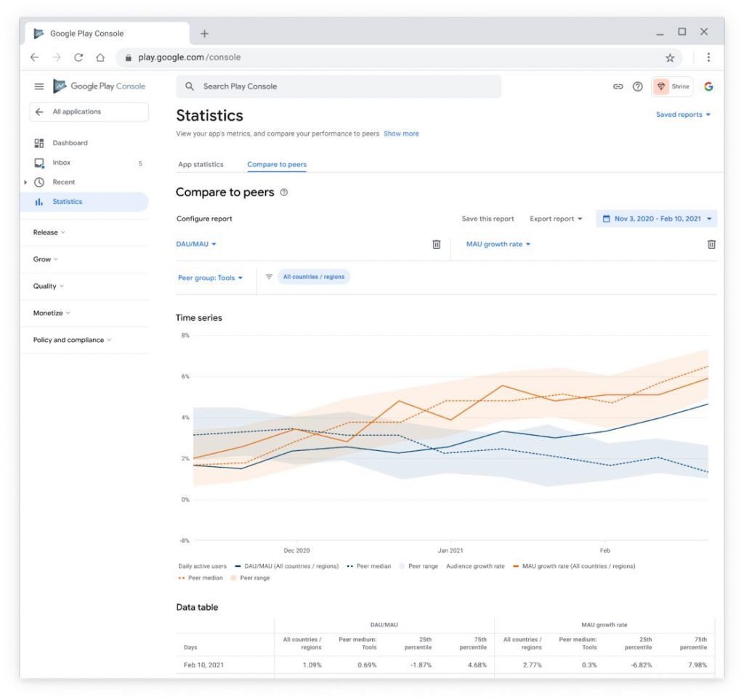Viewport: 744px width, 700px height.
Task: Click help icon beside Compare to peers
Action: (284, 192)
